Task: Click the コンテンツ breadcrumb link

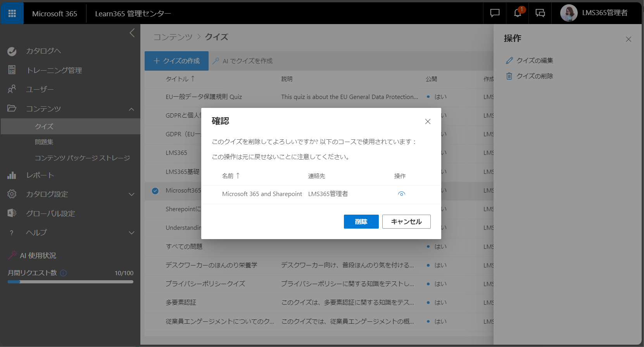Action: (173, 37)
